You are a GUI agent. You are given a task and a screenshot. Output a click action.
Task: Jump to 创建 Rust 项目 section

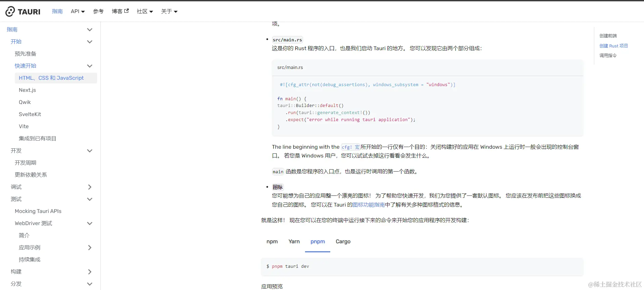614,46
